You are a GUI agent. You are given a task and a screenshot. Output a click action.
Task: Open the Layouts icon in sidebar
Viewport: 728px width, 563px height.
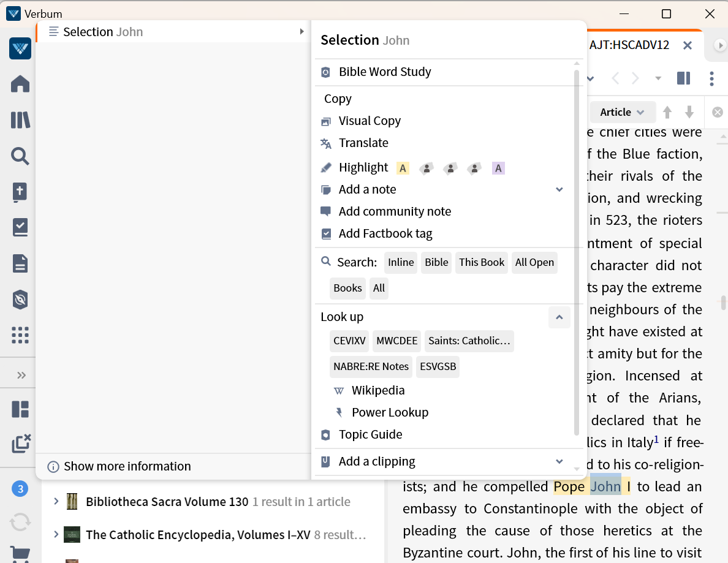pyautogui.click(x=20, y=409)
